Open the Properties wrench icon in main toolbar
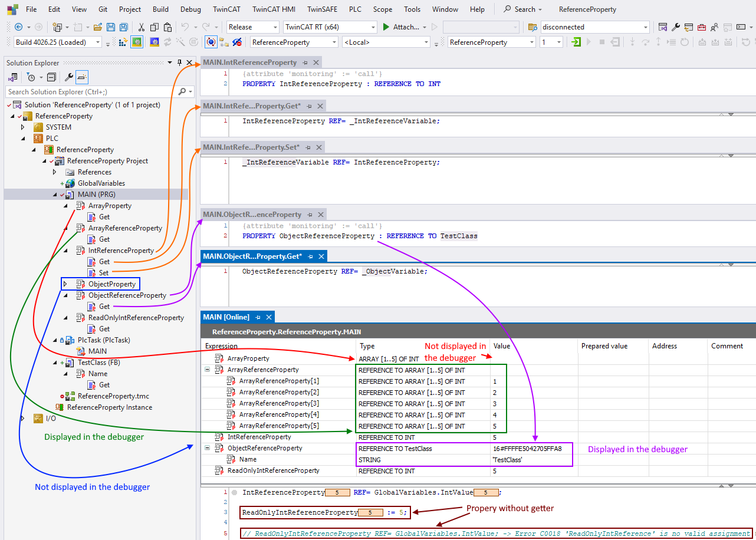The image size is (756, 540). [x=676, y=27]
